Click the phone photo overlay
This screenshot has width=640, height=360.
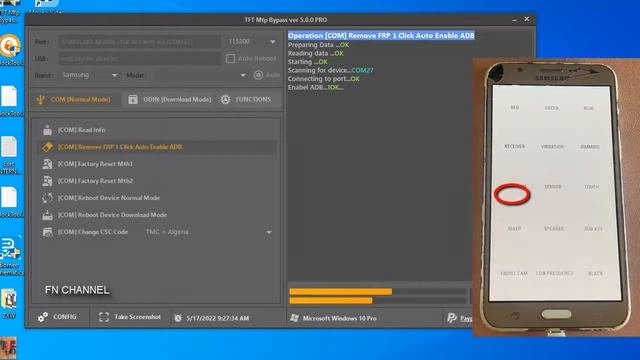click(556, 197)
